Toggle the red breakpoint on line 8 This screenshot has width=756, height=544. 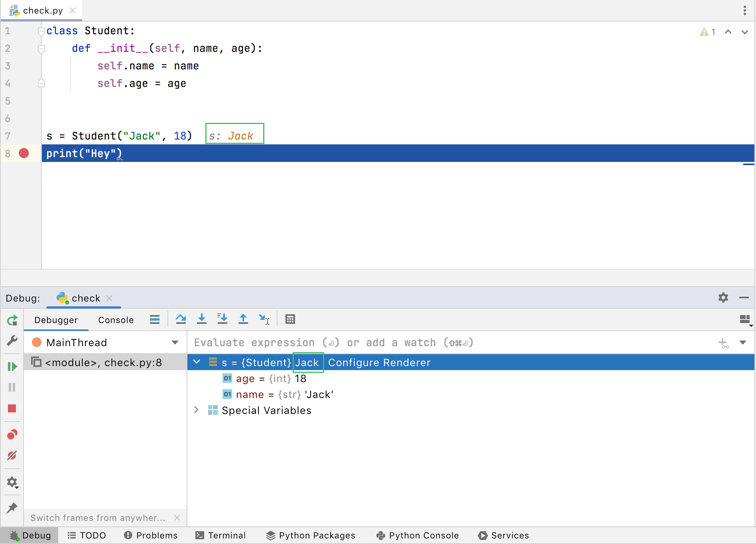(24, 153)
